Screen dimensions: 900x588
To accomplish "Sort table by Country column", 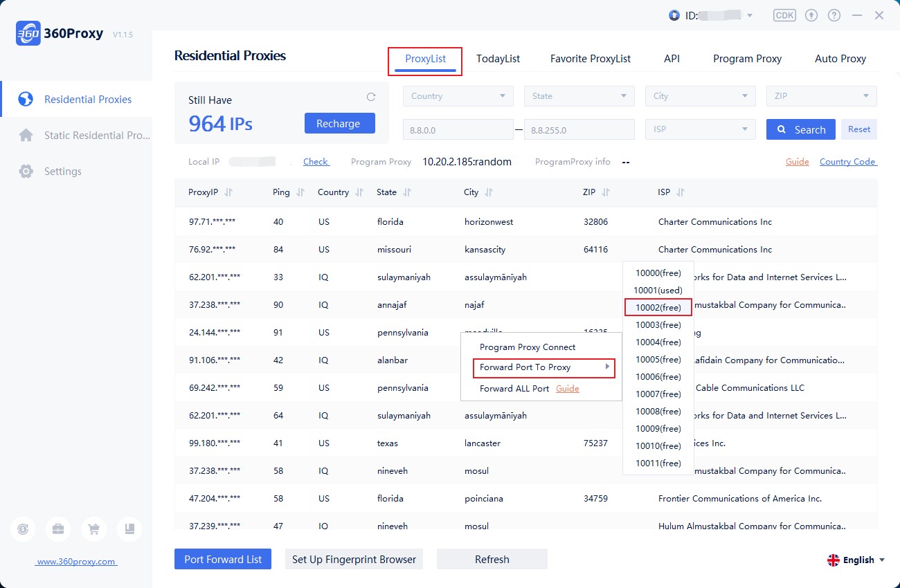I will tap(359, 192).
